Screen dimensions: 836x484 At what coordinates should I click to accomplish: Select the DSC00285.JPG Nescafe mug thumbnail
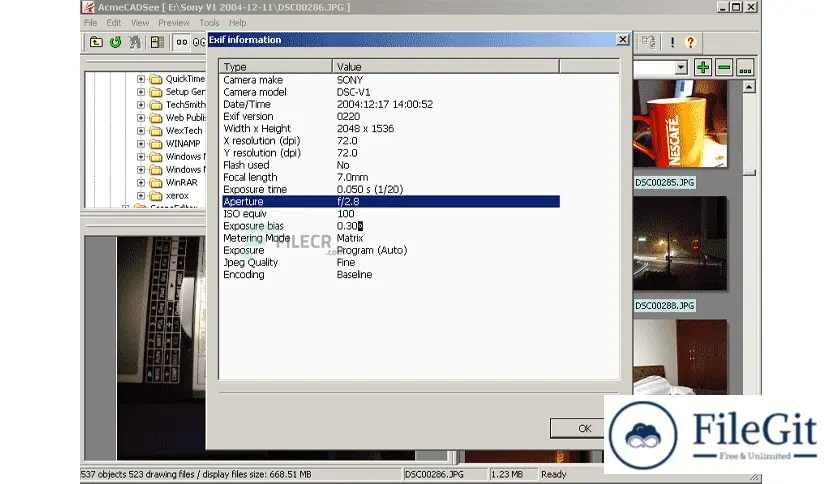[x=680, y=124]
